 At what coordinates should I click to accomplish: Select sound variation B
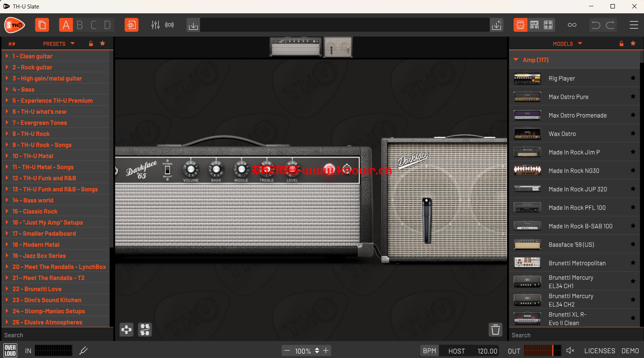tap(80, 25)
